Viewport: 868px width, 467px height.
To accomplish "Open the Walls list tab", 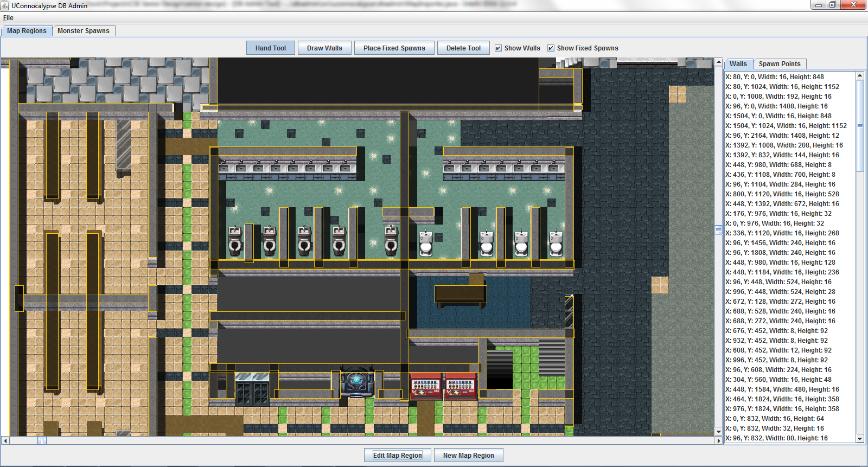I will (x=738, y=63).
